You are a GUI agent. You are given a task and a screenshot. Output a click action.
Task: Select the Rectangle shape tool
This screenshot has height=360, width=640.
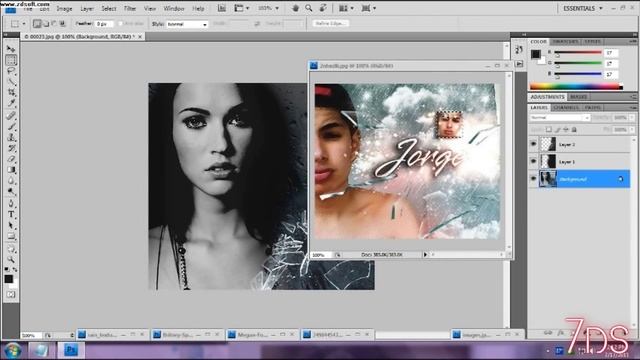click(x=11, y=236)
